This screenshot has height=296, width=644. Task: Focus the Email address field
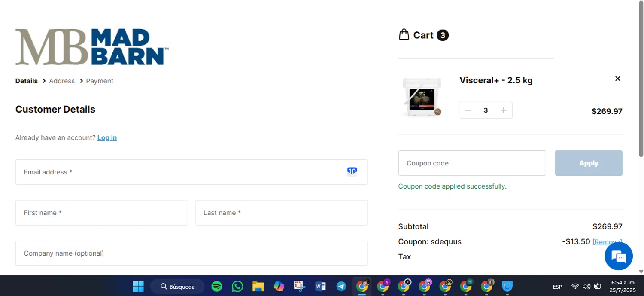click(x=191, y=172)
